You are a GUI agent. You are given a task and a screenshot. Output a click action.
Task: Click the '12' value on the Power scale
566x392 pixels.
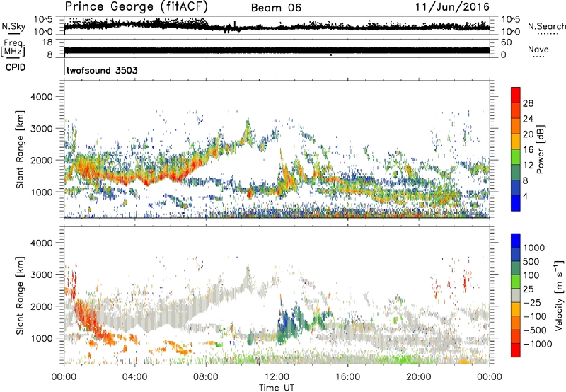tap(528, 166)
